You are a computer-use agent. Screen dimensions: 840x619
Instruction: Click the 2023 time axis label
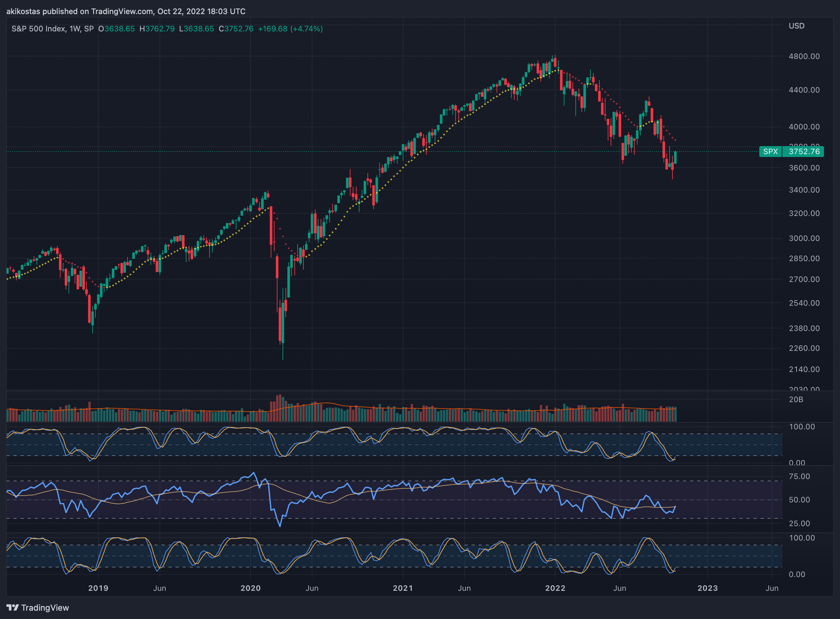click(x=707, y=588)
